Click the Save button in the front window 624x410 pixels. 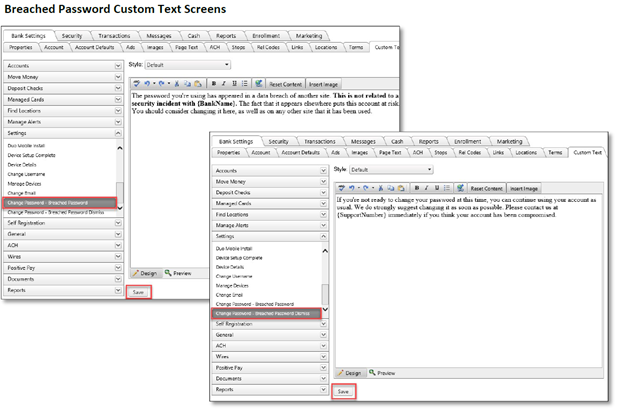[343, 392]
